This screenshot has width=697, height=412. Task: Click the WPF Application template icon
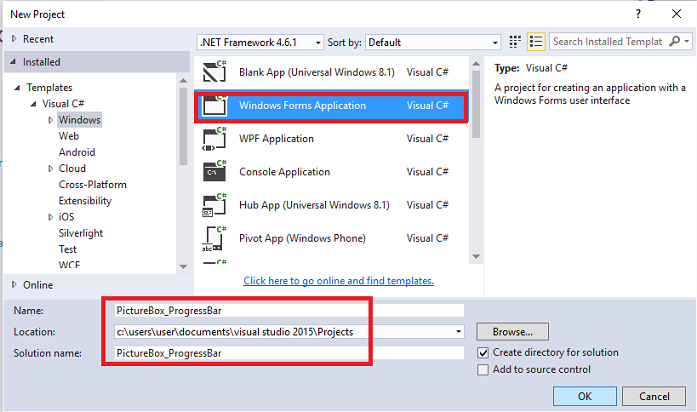coord(215,139)
